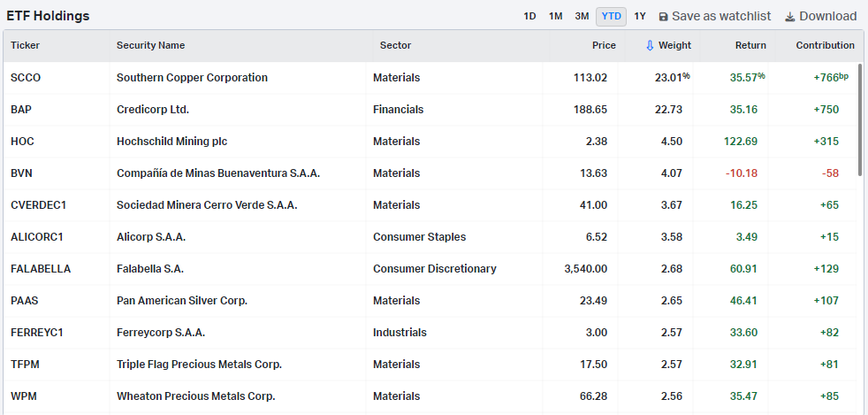Click ticker TFPM
The image size is (868, 415).
tap(25, 365)
